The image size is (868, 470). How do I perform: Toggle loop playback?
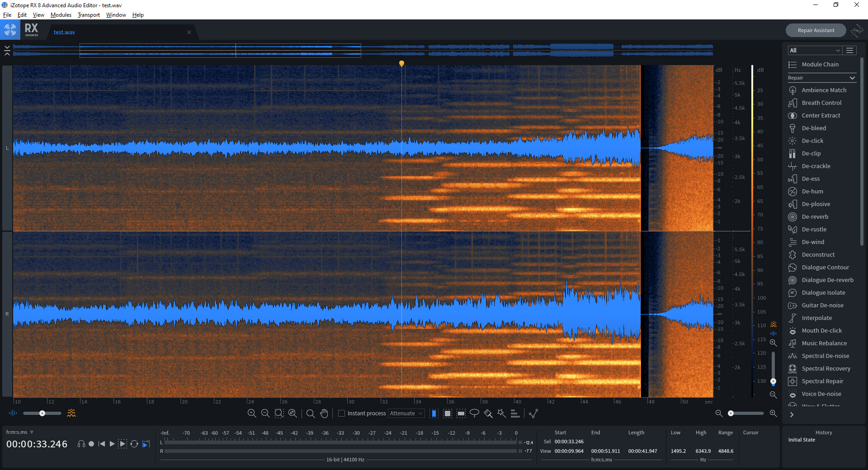[x=134, y=444]
